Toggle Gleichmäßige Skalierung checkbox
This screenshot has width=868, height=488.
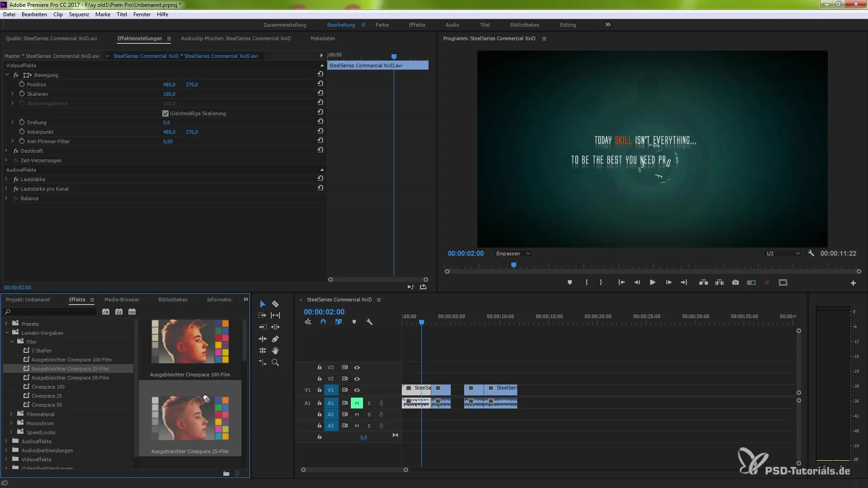165,113
